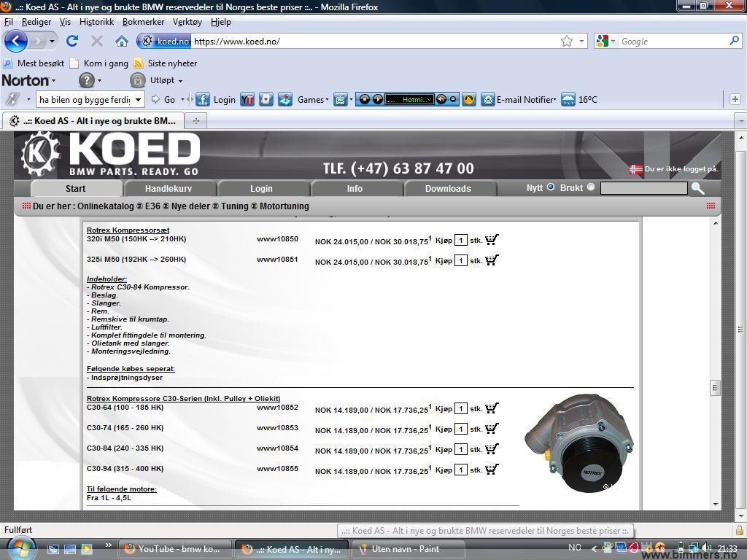Open the Norton help question mark icon
The image size is (747, 560).
pos(86,80)
